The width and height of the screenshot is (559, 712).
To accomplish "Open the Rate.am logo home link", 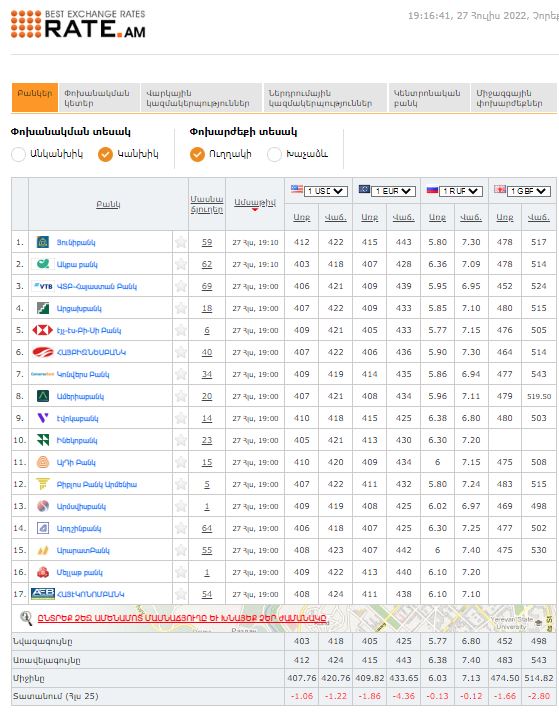I will click(x=78, y=24).
